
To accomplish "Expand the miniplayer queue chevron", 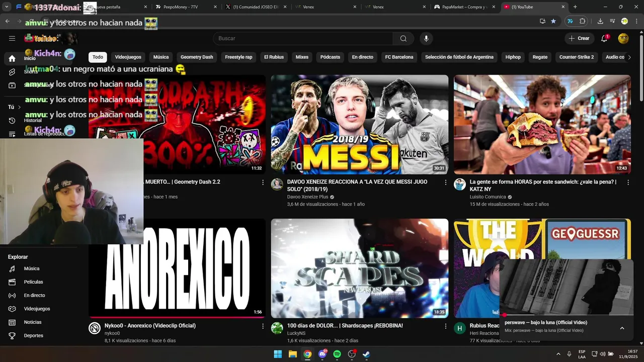I will 622,328.
